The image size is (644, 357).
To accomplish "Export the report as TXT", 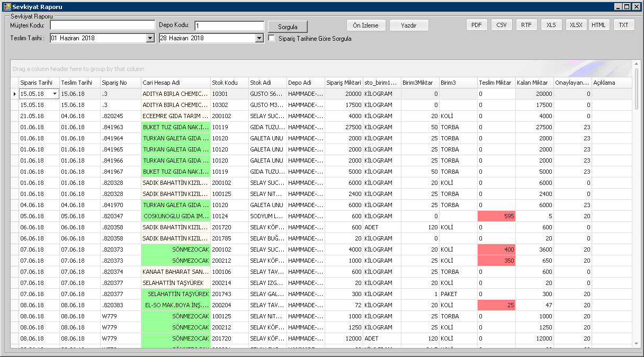I will (x=624, y=25).
